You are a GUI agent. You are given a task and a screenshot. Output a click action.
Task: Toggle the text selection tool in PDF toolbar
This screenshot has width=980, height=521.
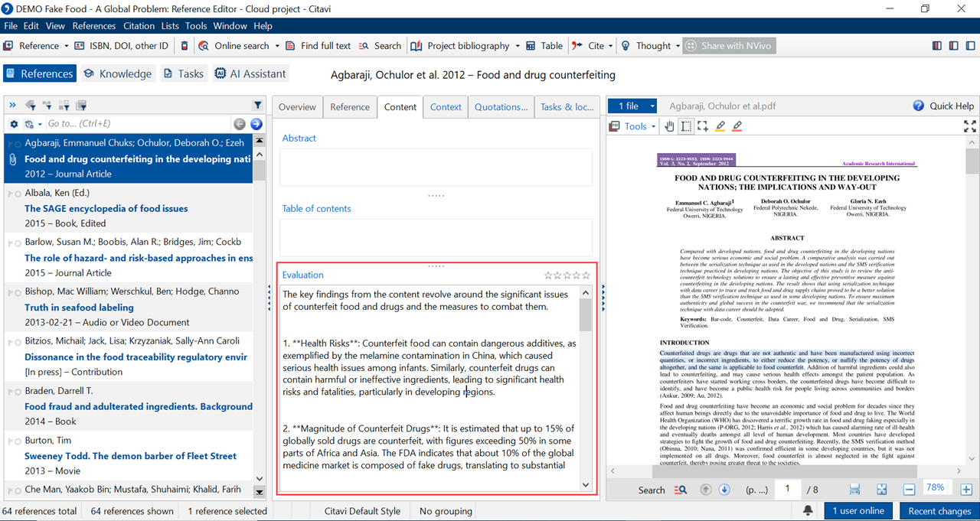click(x=686, y=126)
